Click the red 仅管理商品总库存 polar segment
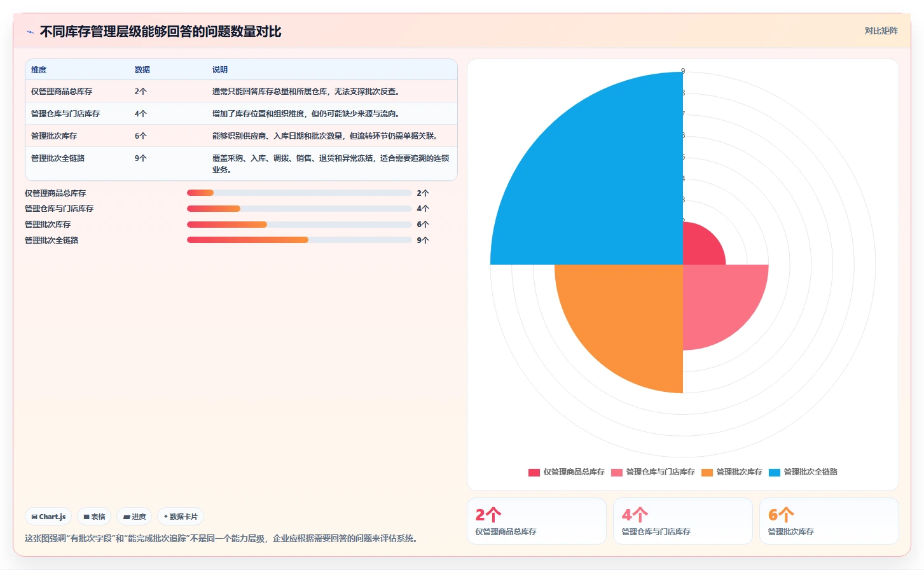This screenshot has width=924, height=570. point(700,248)
